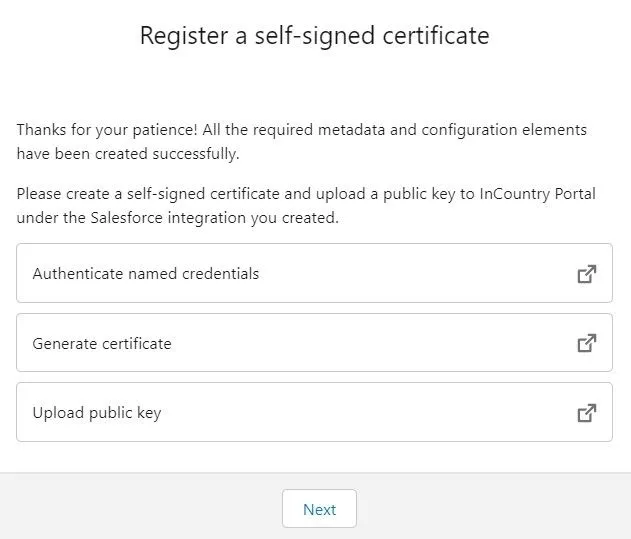Click external-link icon beside Upload public key
The height and width of the screenshot is (539, 631).
click(x=587, y=413)
